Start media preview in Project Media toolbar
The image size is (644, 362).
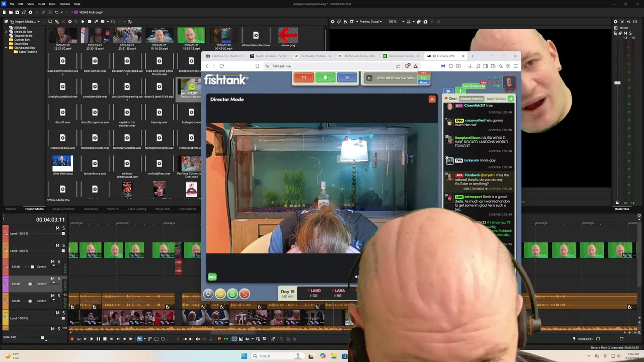(x=83, y=22)
